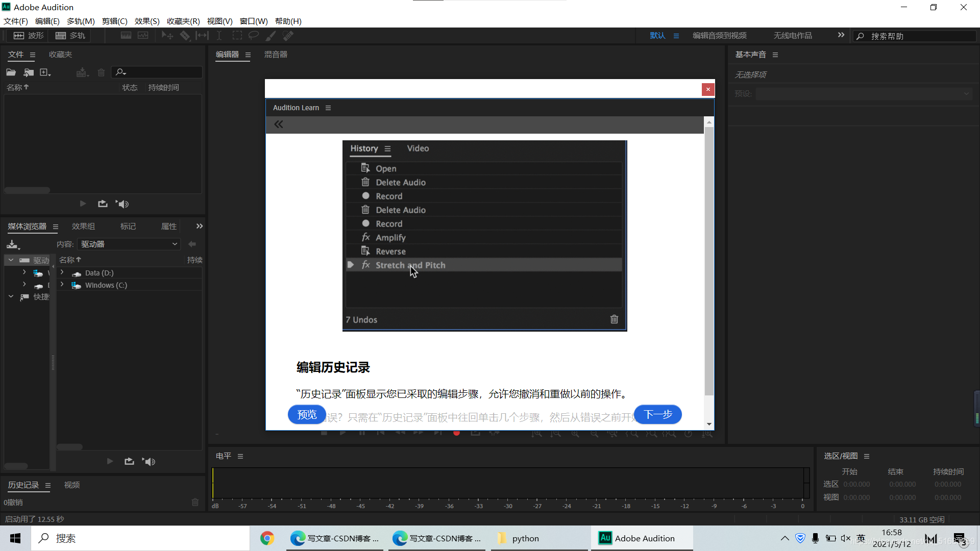Select the Razor tool in toolbar
The height and width of the screenshot is (551, 980).
click(185, 36)
